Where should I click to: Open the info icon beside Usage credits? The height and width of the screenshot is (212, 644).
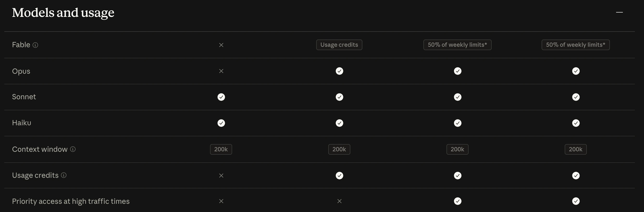click(x=64, y=175)
